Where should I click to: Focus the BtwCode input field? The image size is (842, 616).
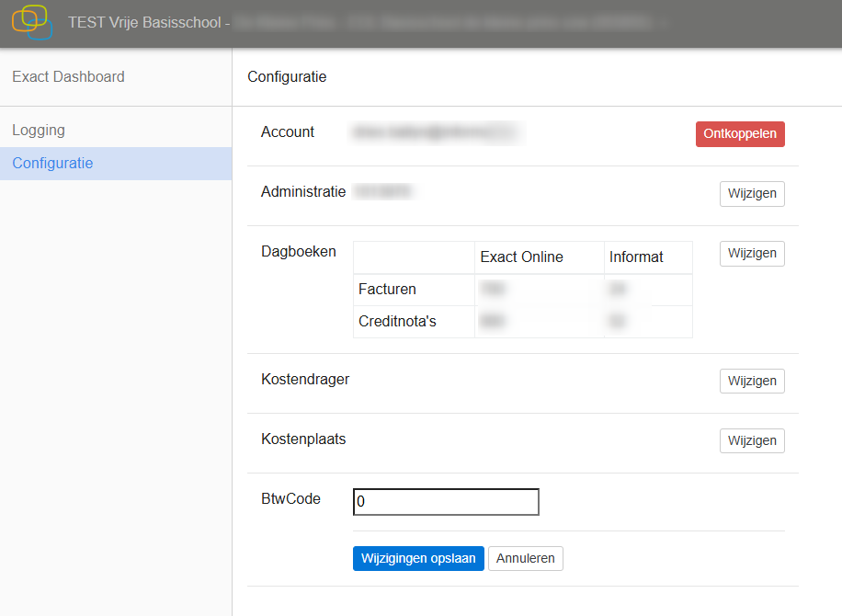[446, 502]
